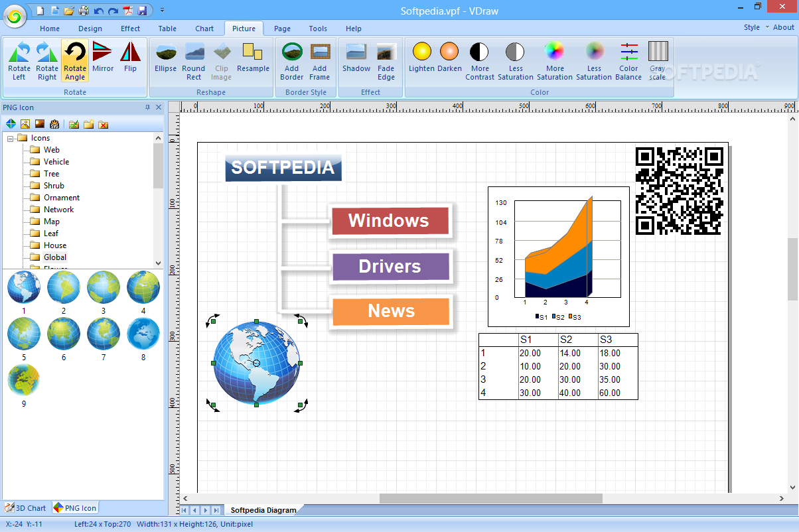The height and width of the screenshot is (532, 799).
Task: Apply Mirror to the picture
Action: tap(103, 57)
